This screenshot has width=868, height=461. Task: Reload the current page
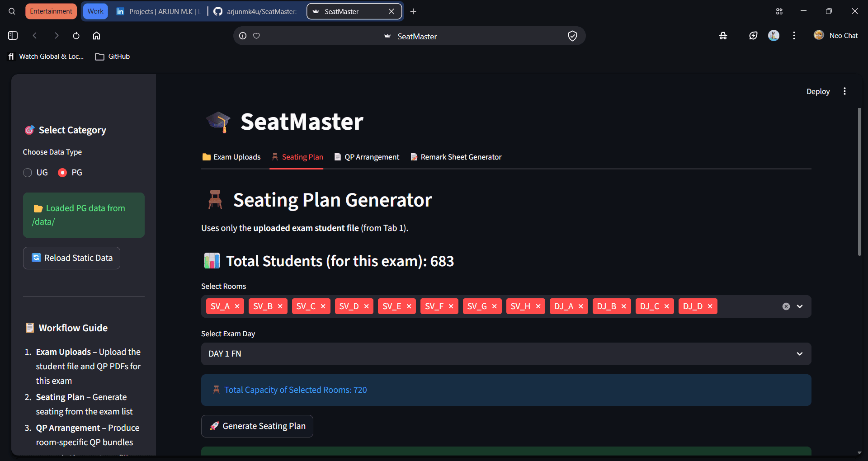[x=76, y=35]
